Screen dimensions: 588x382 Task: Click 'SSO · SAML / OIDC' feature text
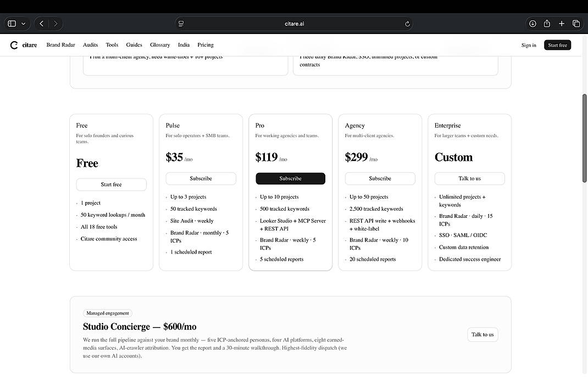click(463, 235)
